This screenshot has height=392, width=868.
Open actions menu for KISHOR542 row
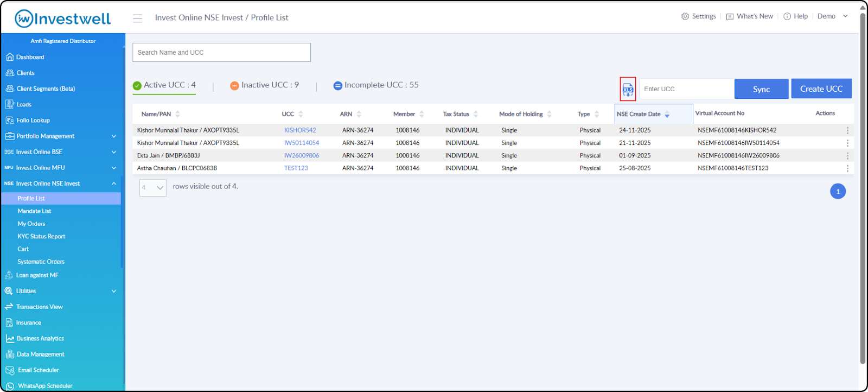point(847,130)
